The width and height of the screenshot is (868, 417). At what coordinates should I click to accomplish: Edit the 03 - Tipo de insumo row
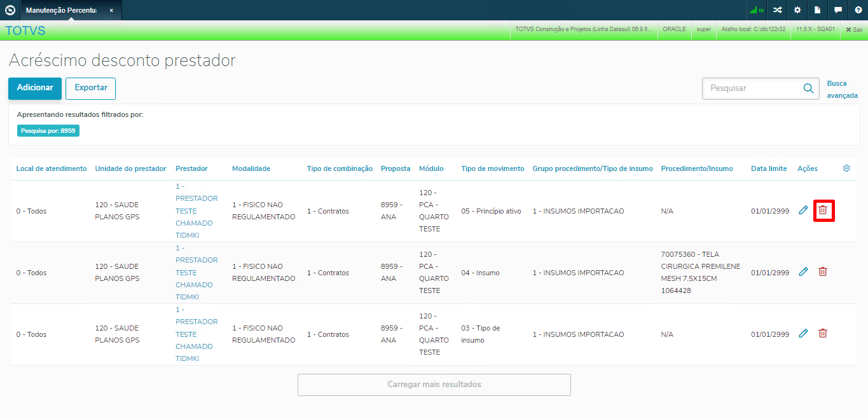click(x=803, y=333)
